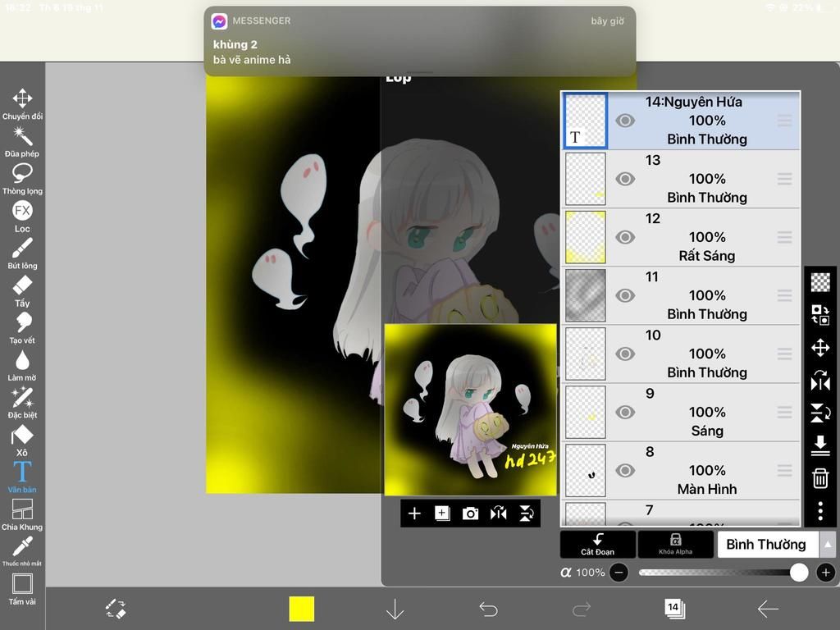Increase opacity with plus button

[x=825, y=572]
